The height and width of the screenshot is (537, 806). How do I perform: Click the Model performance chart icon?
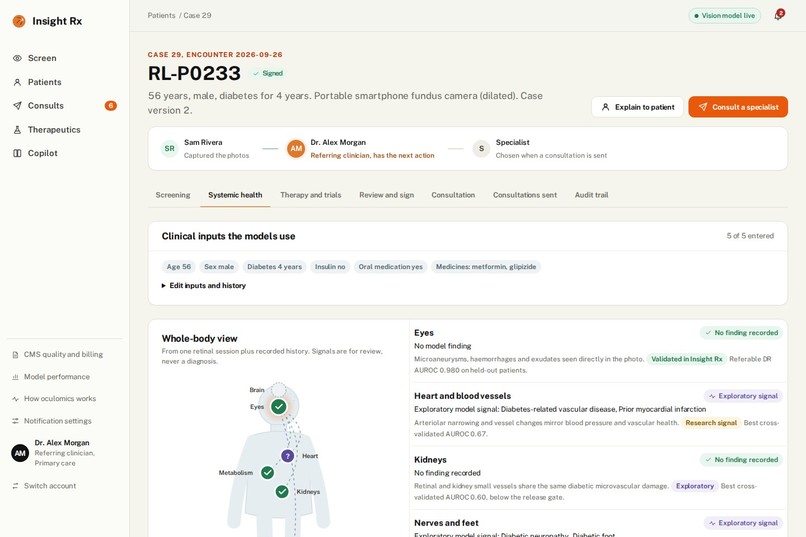15,377
